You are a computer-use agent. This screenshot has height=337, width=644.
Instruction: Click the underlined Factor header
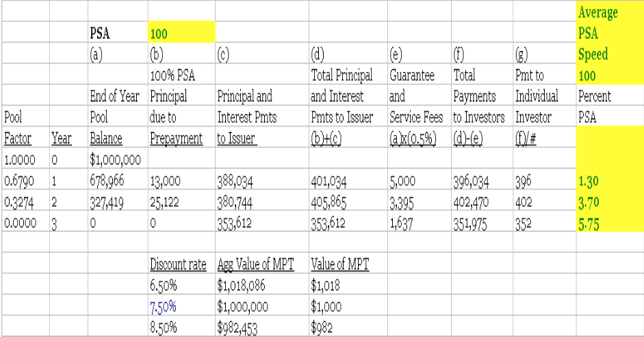click(17, 138)
